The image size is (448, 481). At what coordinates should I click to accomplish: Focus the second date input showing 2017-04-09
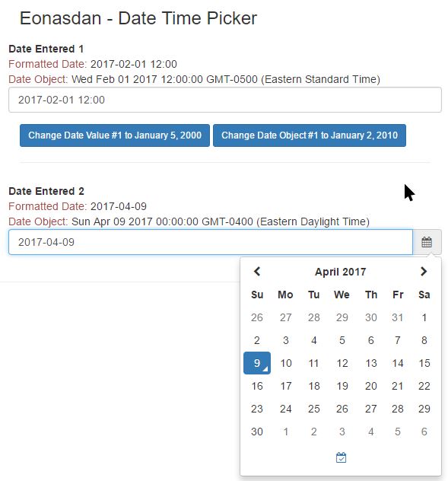click(211, 242)
